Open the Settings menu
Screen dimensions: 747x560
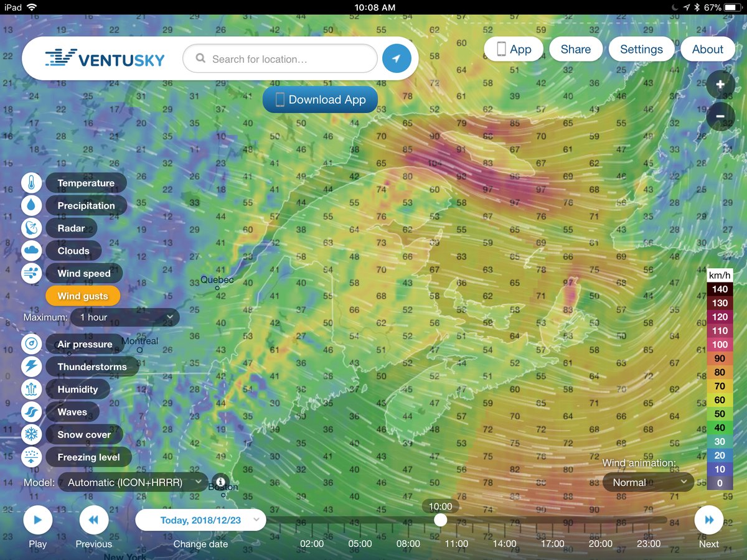[x=641, y=49]
